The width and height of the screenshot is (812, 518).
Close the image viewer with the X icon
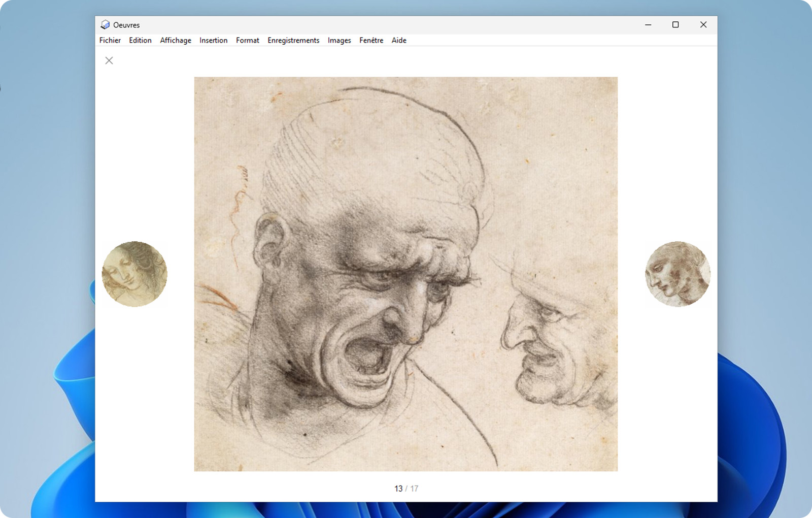pyautogui.click(x=109, y=60)
